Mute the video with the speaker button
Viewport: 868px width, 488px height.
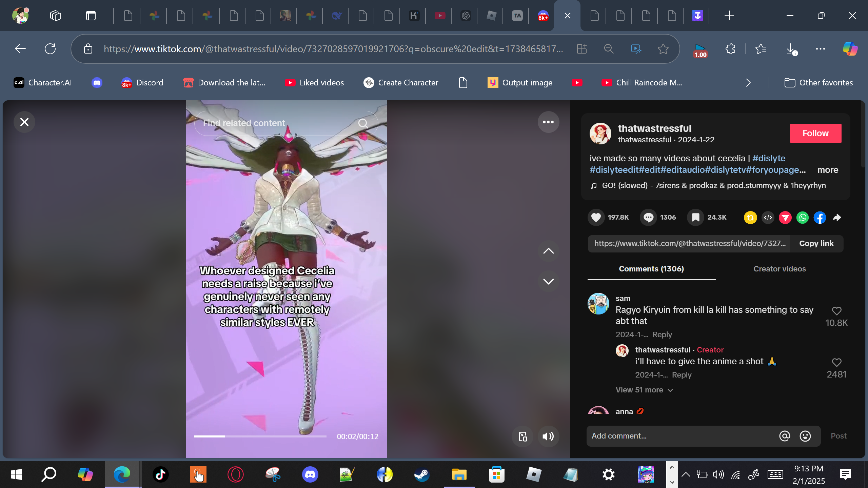(548, 436)
